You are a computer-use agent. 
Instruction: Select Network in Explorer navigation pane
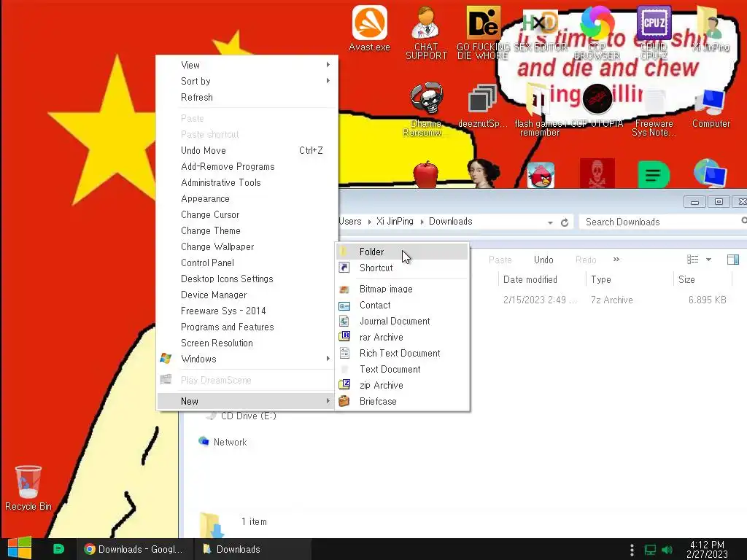(x=230, y=442)
